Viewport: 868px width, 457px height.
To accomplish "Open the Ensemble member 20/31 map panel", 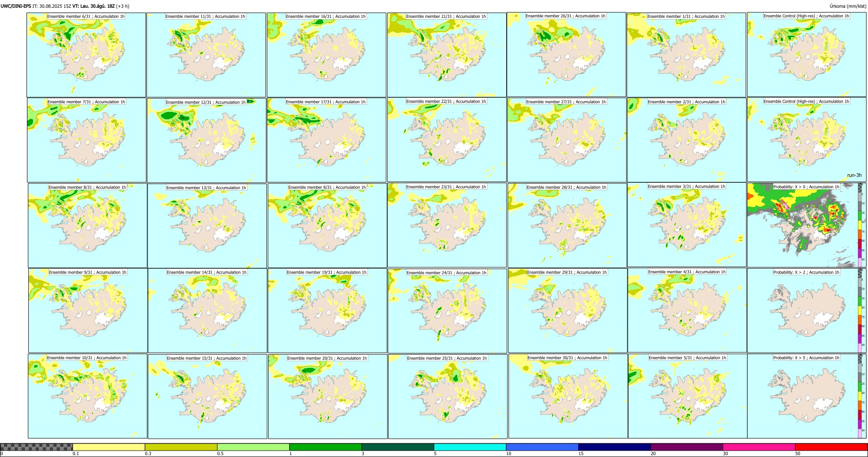I will click(328, 396).
